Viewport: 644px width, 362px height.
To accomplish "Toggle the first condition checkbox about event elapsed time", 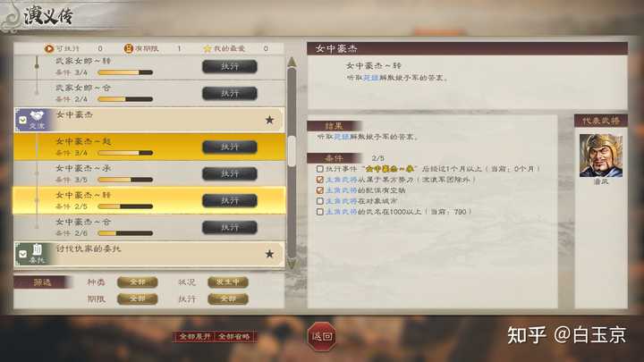I will pyautogui.click(x=319, y=169).
